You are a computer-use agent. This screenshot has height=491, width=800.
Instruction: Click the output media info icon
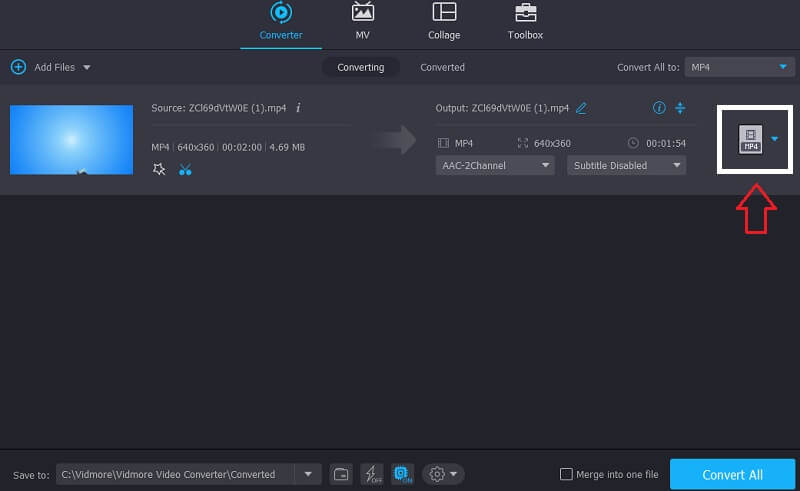point(658,108)
